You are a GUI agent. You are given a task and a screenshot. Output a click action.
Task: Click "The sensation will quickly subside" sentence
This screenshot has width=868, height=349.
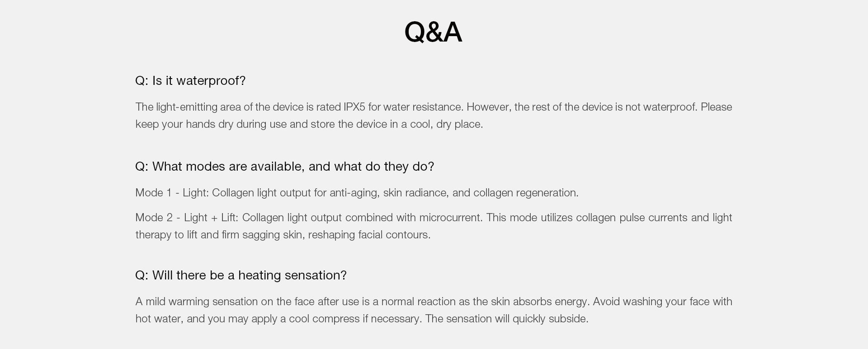pos(506,319)
